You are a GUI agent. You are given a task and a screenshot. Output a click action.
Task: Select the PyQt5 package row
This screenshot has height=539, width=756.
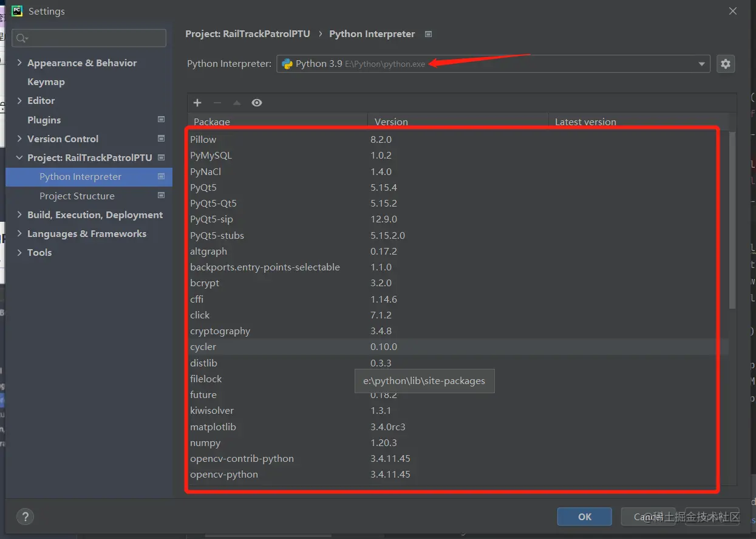tap(458, 187)
